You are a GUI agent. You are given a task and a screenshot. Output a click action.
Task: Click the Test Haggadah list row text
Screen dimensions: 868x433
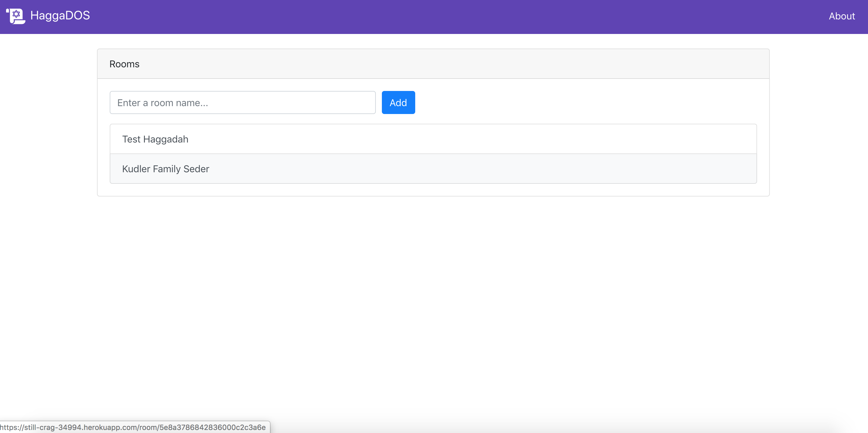[155, 139]
